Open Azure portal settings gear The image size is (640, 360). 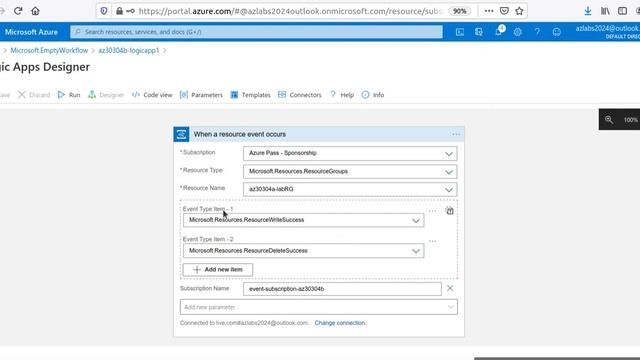click(x=518, y=32)
